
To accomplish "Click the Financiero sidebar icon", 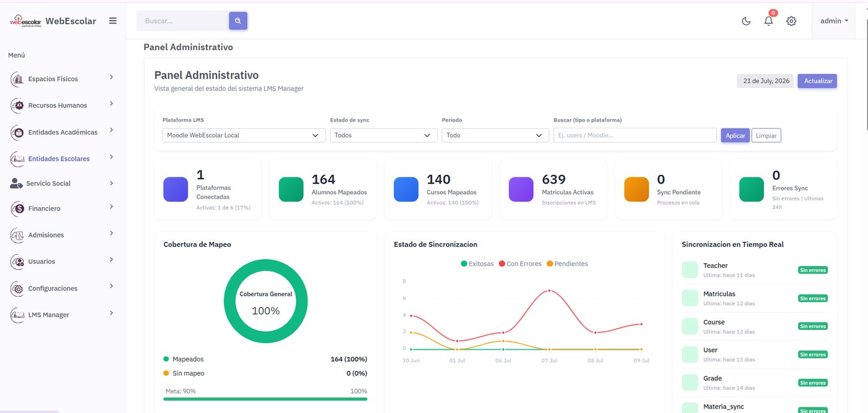I will 17,209.
